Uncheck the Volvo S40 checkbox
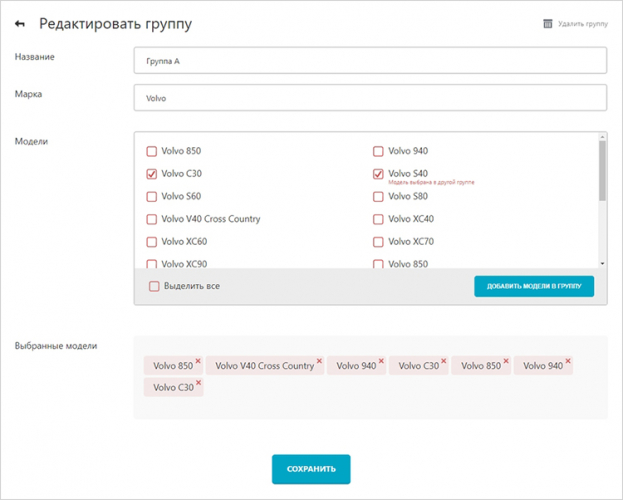623x500 pixels. (x=378, y=174)
